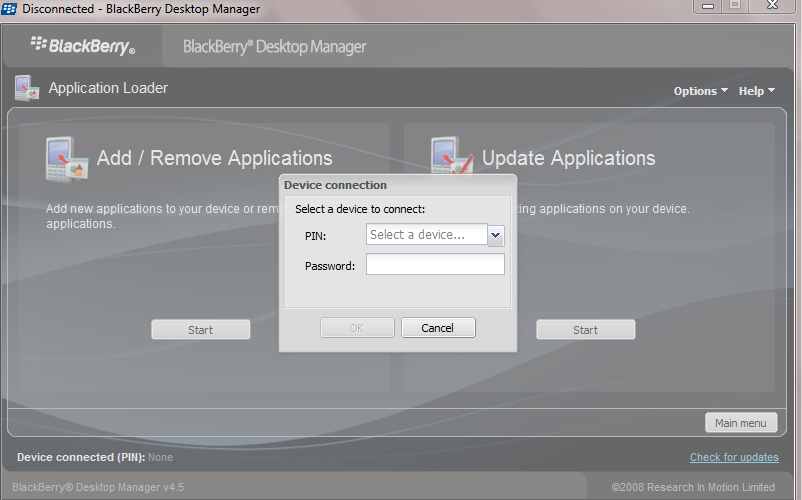Open the Check for updates link

click(x=734, y=457)
